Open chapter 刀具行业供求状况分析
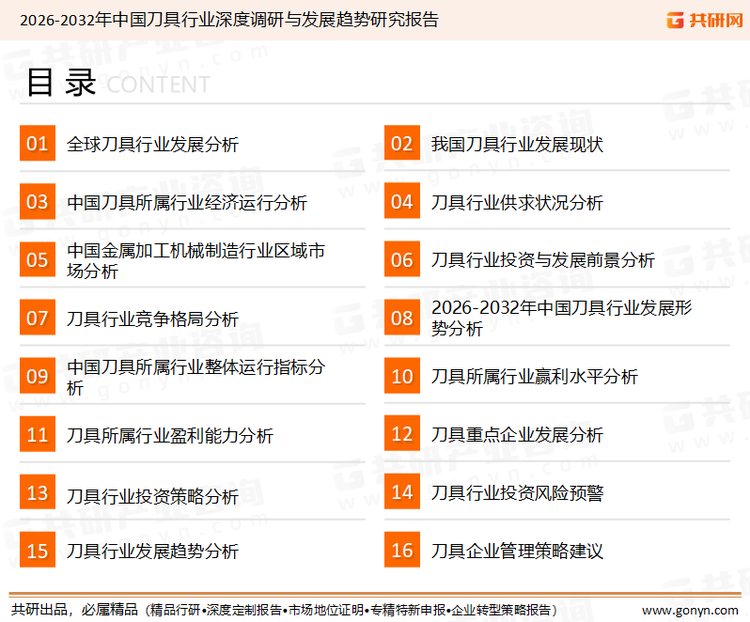The height and width of the screenshot is (622, 750). 517,202
